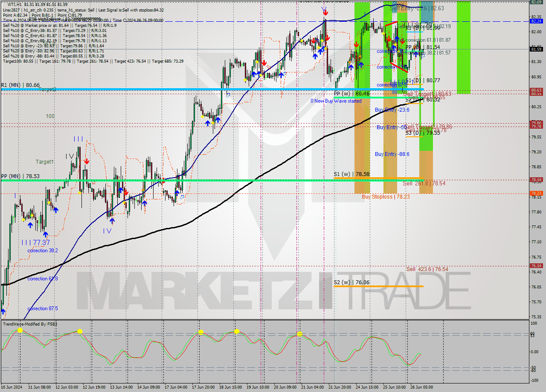
Task: Click the '17 Jun 20:00' time axis label
Action: (203, 387)
